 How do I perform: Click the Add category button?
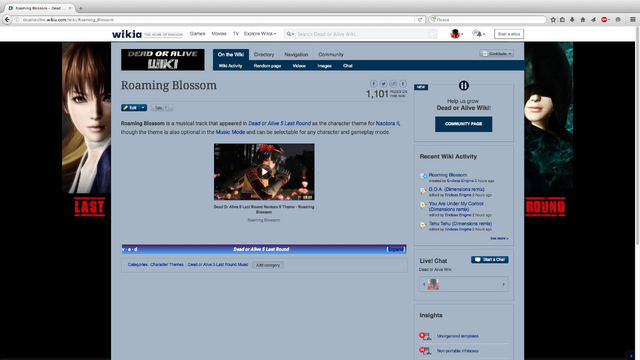coord(268,265)
